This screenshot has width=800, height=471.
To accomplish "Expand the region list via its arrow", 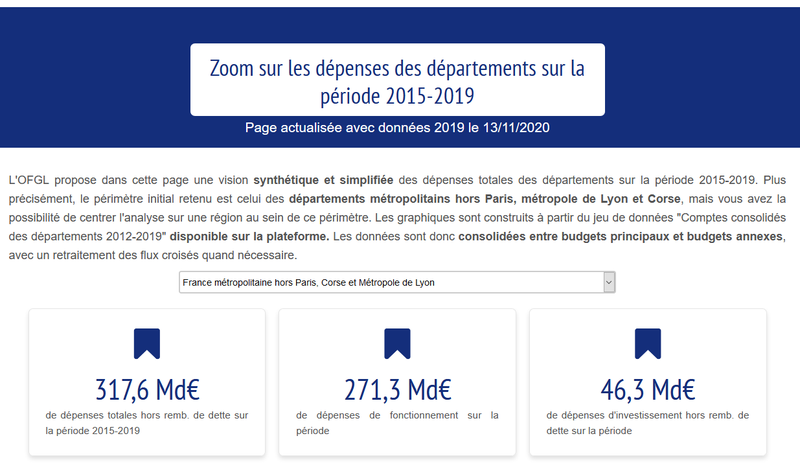I will coord(608,282).
